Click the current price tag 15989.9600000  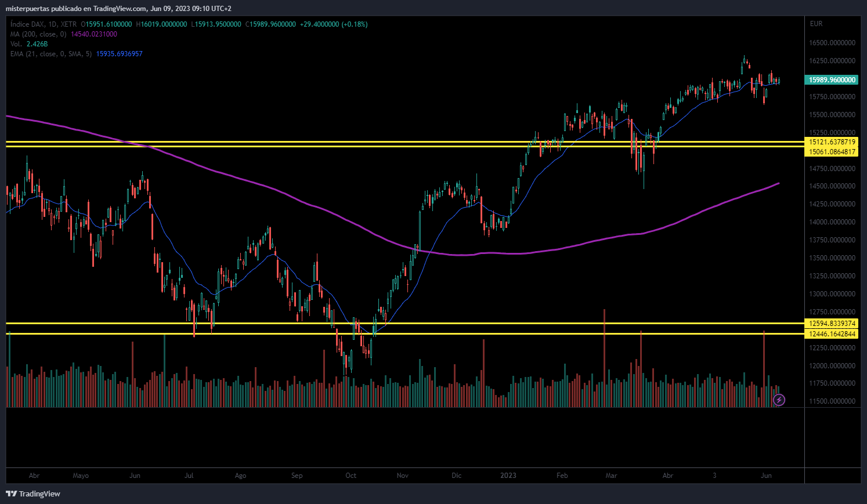(832, 80)
